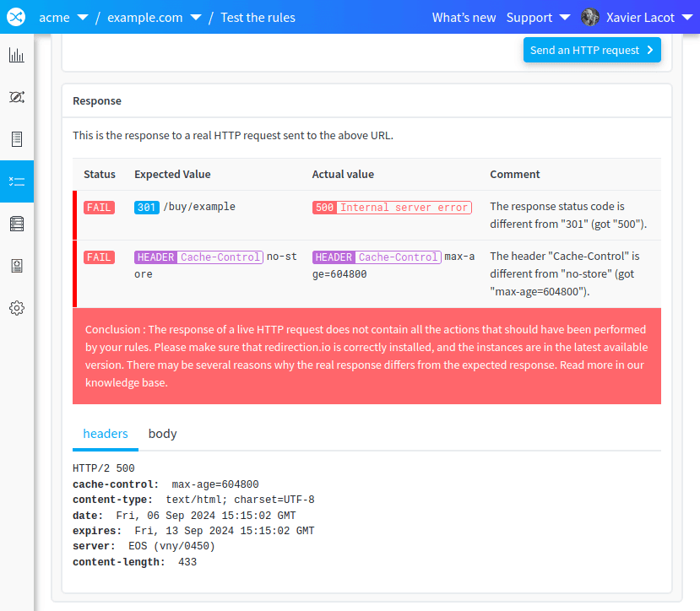
Task: Click the comment about Cache-Control no-store
Action: click(565, 273)
